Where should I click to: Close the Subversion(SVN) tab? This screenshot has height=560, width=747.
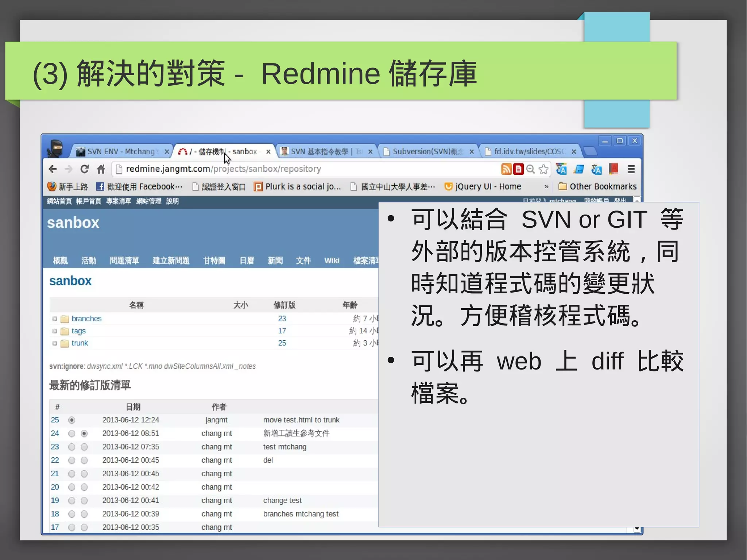[x=472, y=152]
